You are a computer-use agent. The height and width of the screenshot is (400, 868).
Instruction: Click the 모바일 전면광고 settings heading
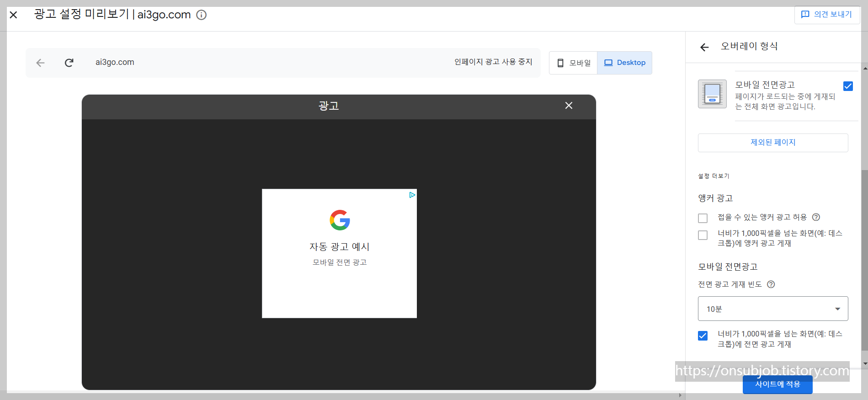[x=728, y=267]
